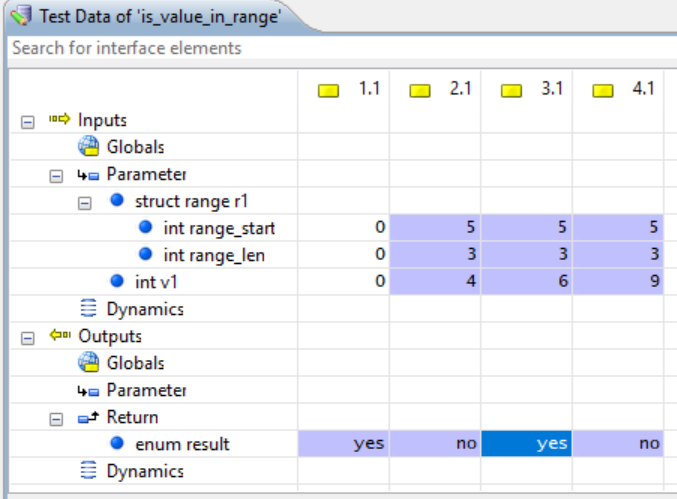
Task: Click the Globals globe icon under Inputs
Action: pos(89,146)
